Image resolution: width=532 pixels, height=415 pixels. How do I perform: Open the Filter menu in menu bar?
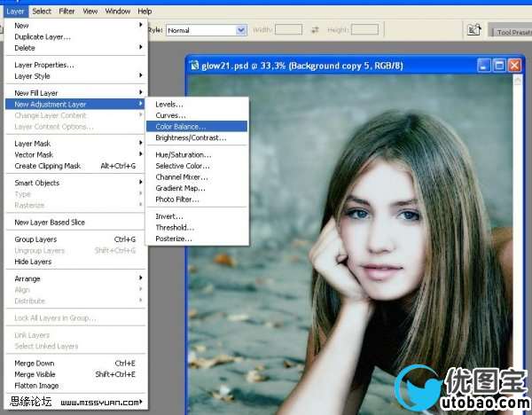[66, 12]
